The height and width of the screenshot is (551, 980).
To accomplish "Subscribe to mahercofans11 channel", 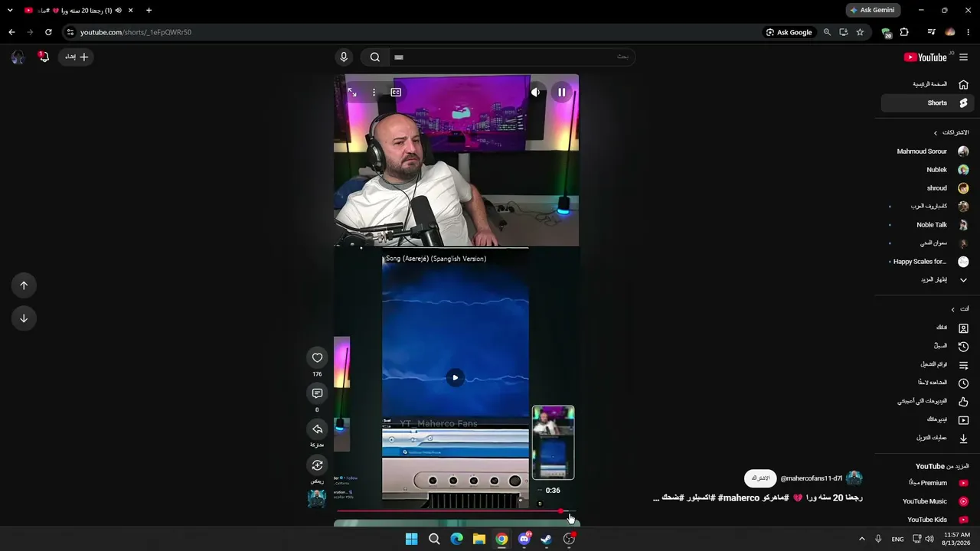I will point(760,478).
